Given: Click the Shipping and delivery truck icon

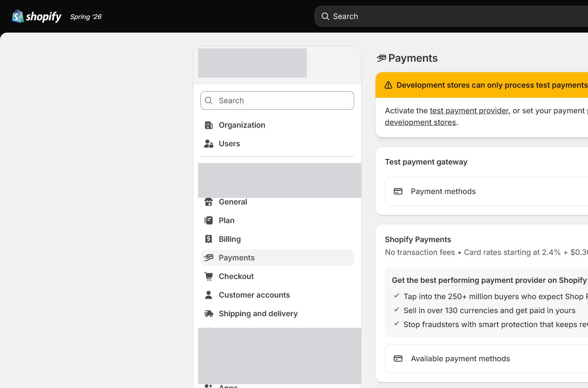Looking at the screenshot, I should 209,314.
